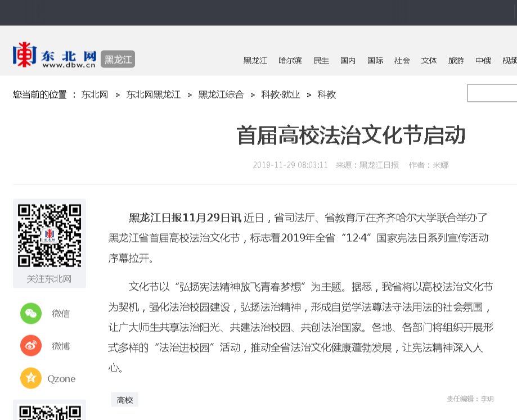Click the 东北网黑龙江 breadcrumb link
This screenshot has width=517, height=420.
(153, 94)
